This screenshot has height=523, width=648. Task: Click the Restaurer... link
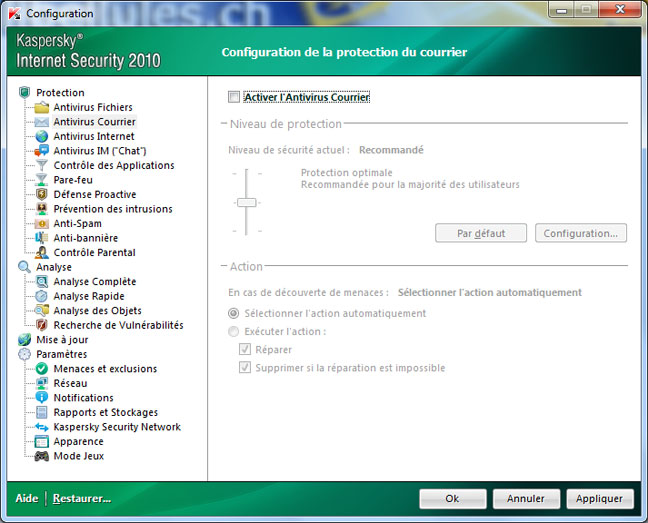[x=82, y=499]
